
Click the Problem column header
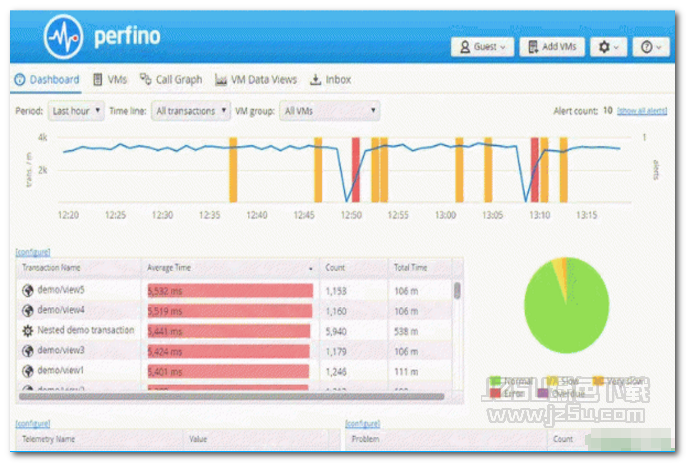(x=446, y=439)
